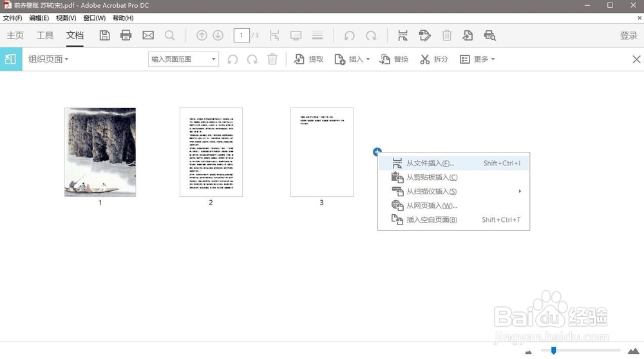Open the 窗口(W) menu
644x359 pixels.
[x=95, y=18]
